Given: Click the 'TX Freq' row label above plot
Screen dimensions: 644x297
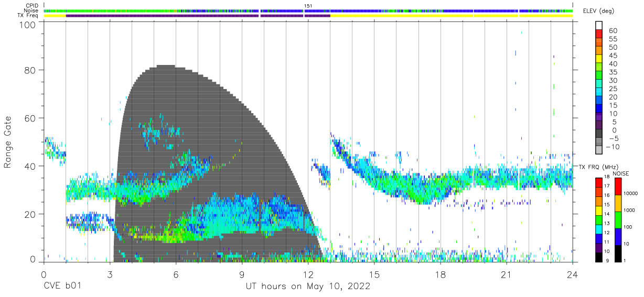Looking at the screenshot, I should (28, 16).
